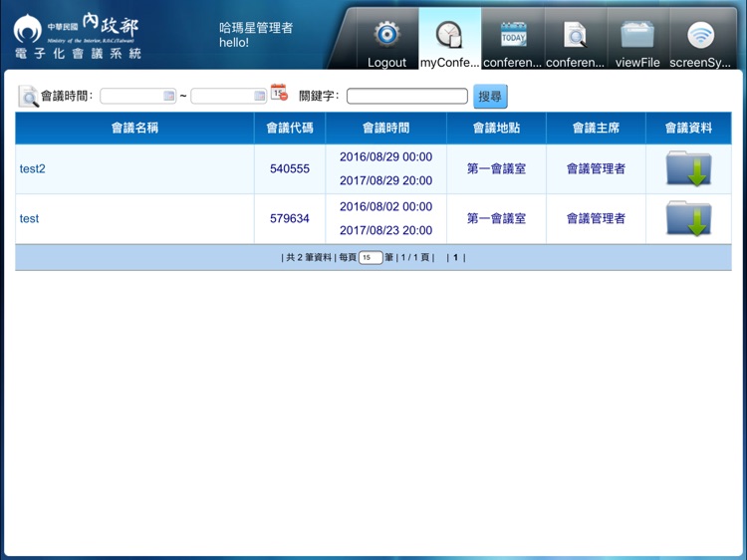Open the test2 meeting link
This screenshot has width=747, height=560.
click(x=33, y=168)
